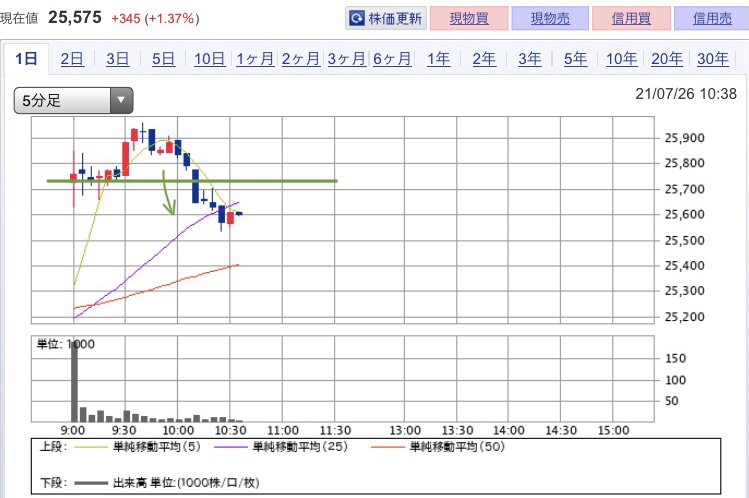Click the 15:00 time axis label
The height and width of the screenshot is (498, 749).
613,430
